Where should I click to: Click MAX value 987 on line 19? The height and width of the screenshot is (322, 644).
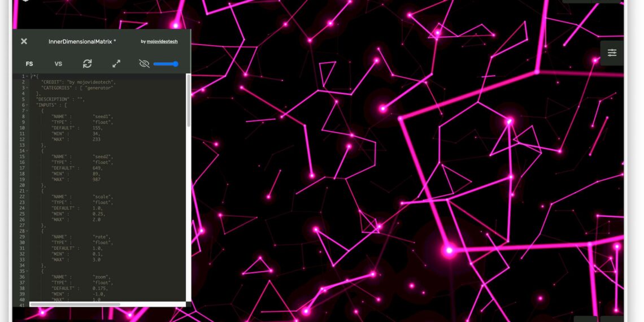(97, 180)
